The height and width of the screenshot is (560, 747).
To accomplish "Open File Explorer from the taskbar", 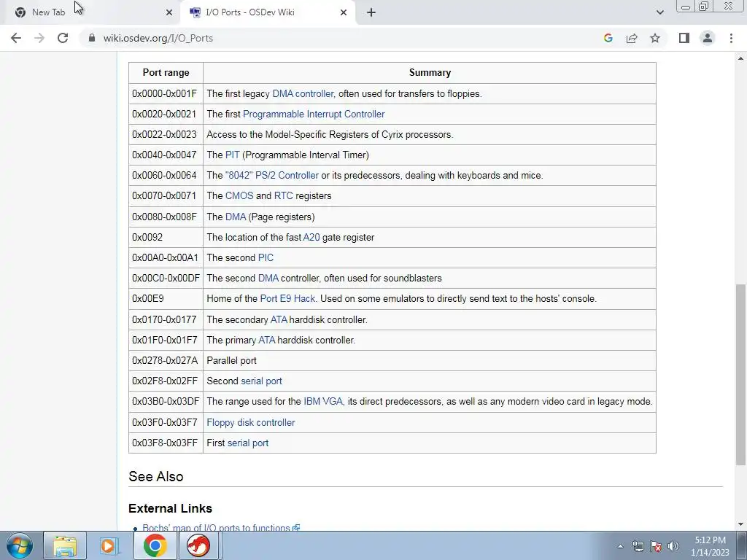I will pos(65,545).
